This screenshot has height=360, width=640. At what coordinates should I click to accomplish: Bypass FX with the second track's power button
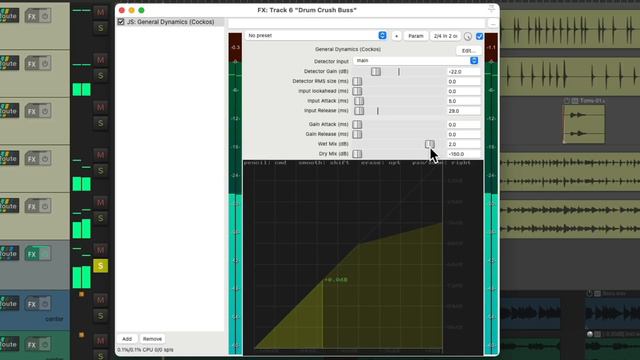pos(45,64)
